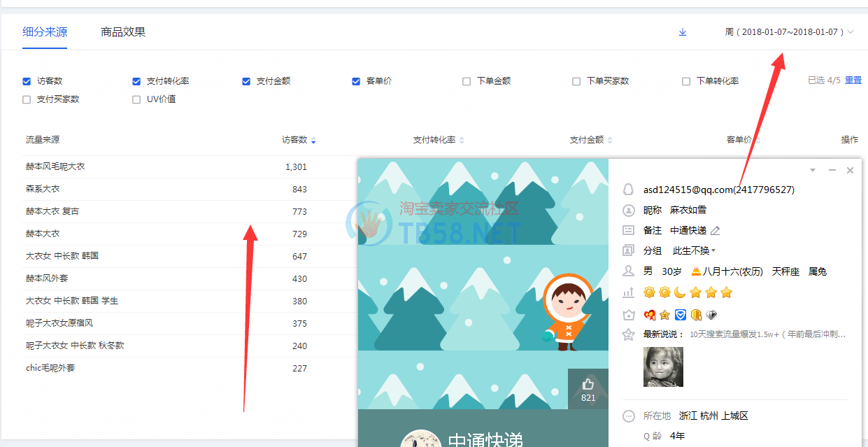Enable the 下单金额 checkbox
Image resolution: width=868 pixels, height=447 pixels.
click(467, 81)
